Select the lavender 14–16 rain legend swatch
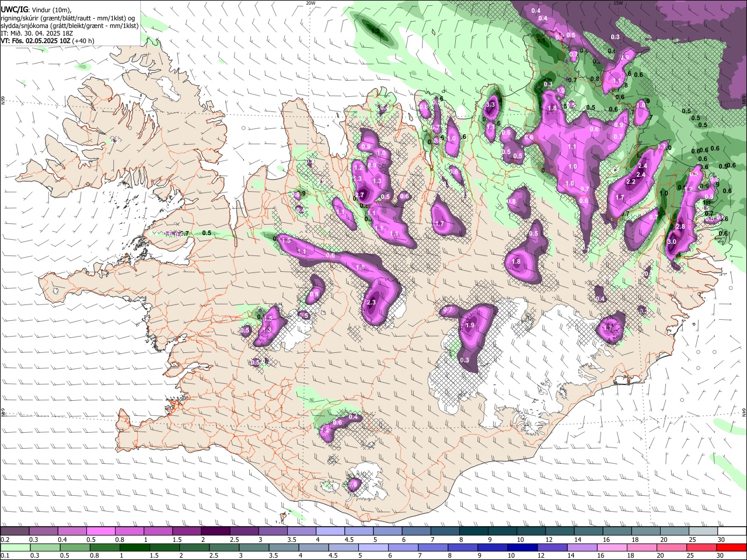Viewport: 747px width, 560px height. pos(582,547)
